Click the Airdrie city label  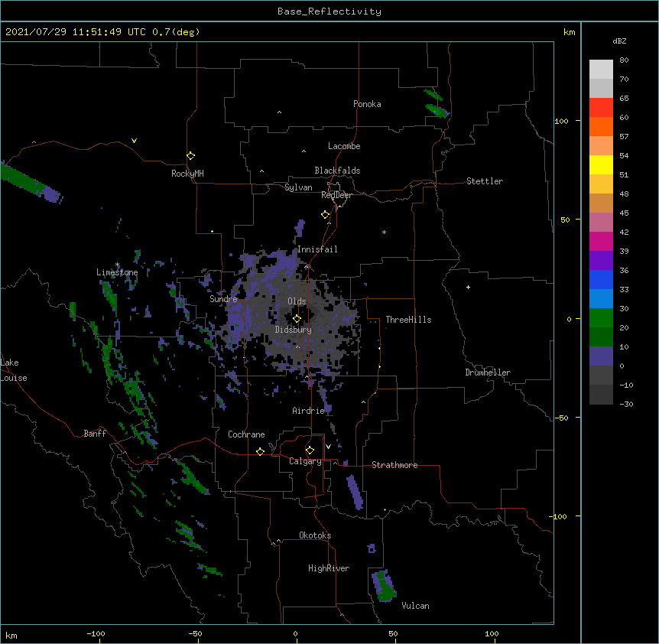pyautogui.click(x=309, y=411)
